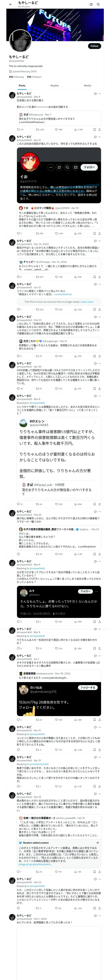Screen dimensions: 110x980
Task: Click Grok icon on the Dec 14, 2024 post
Action: pyautogui.click(x=95, y=241)
